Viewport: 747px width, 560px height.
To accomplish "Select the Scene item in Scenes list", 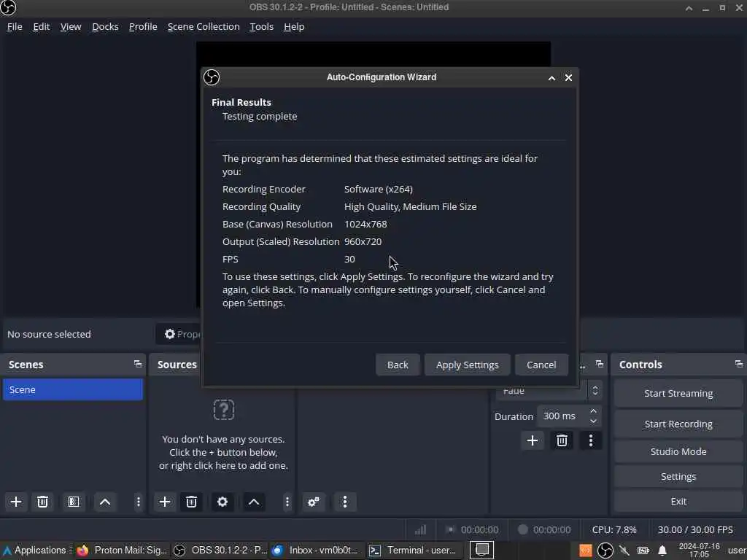I will point(73,389).
